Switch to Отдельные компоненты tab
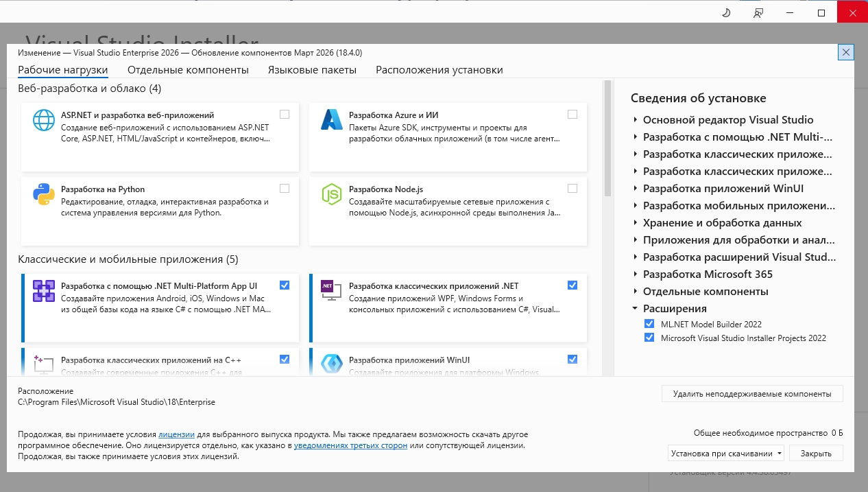Viewport: 868px width, 492px height. [188, 70]
